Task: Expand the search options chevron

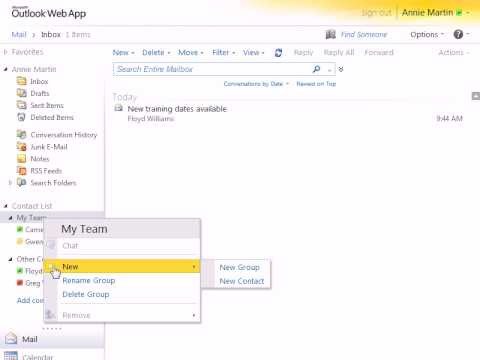Action: tap(341, 69)
